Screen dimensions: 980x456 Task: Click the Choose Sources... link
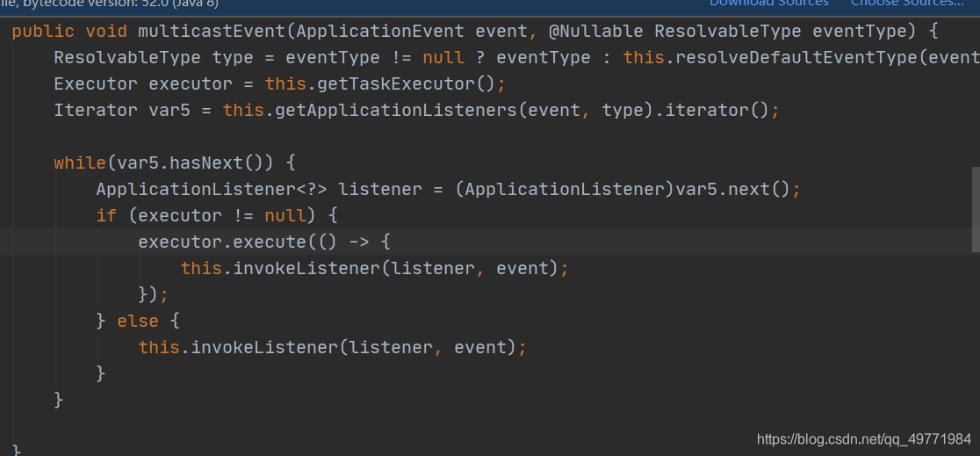pos(907,4)
